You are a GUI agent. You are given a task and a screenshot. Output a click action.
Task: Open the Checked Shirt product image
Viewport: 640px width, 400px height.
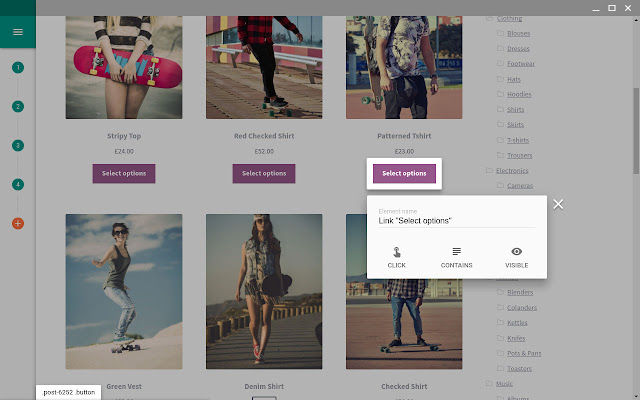coord(404,324)
